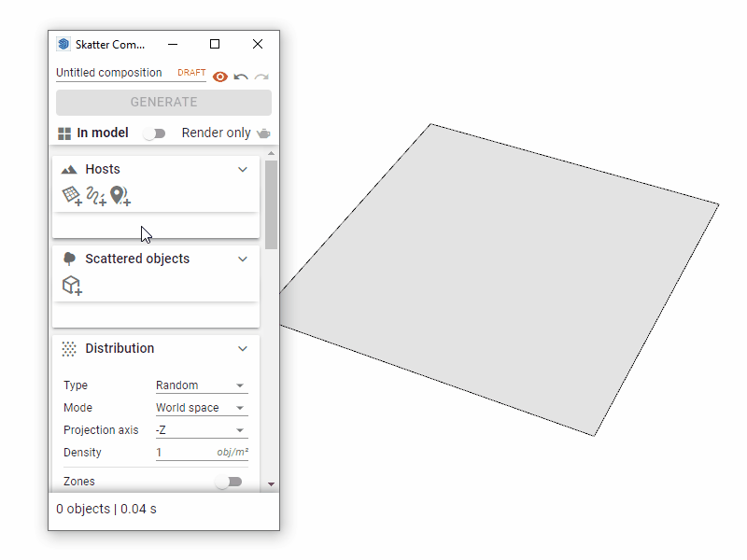Open the Mode dropdown showing World space

pyautogui.click(x=201, y=407)
